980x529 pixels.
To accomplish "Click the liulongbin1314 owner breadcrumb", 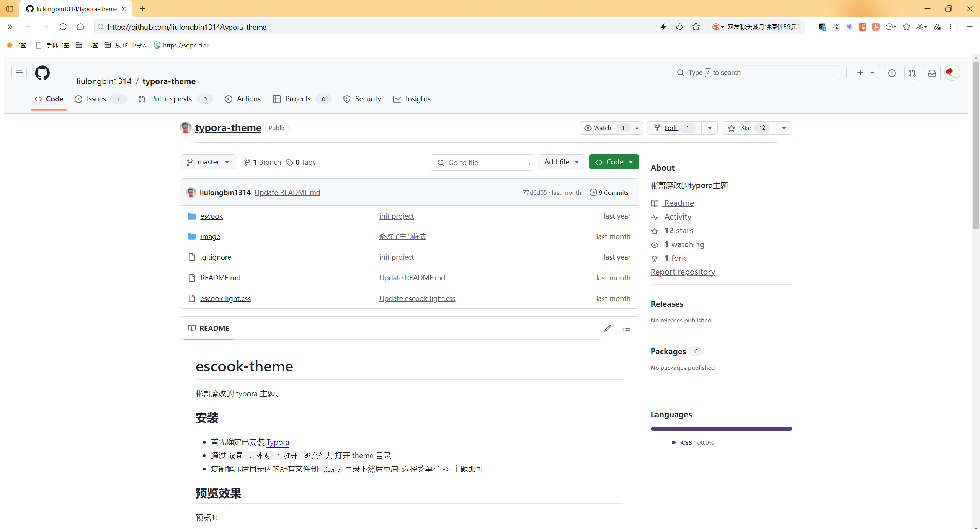I will pos(104,81).
